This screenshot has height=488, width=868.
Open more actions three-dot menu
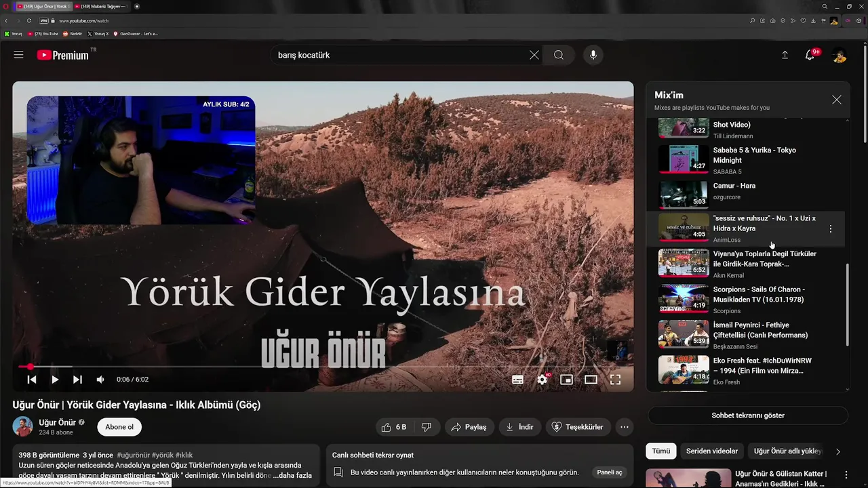[625, 427]
